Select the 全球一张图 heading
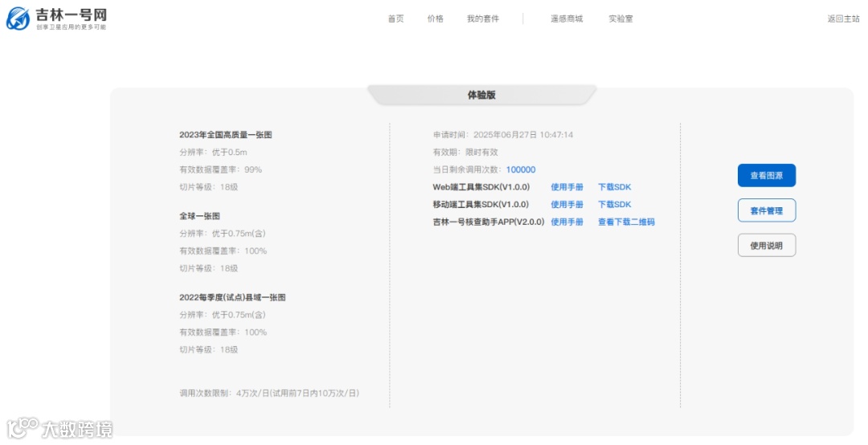Viewport: 868px width, 445px height. (x=199, y=216)
